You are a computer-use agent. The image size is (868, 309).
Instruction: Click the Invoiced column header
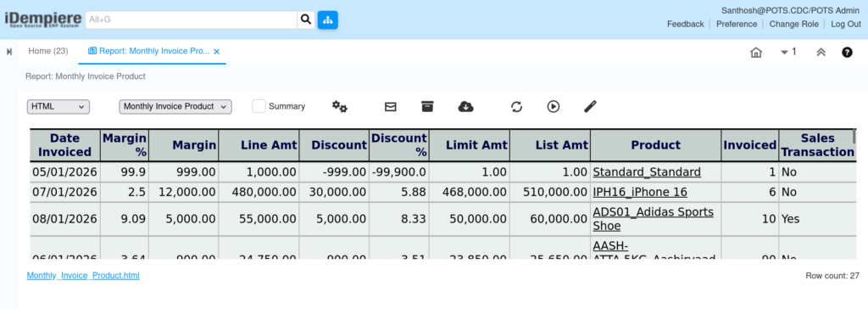click(x=749, y=145)
